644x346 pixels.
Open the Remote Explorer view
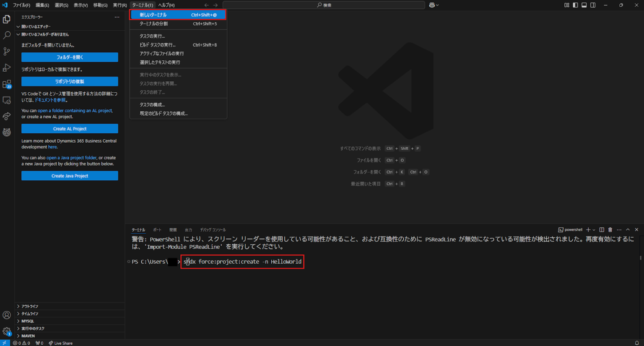[x=6, y=100]
